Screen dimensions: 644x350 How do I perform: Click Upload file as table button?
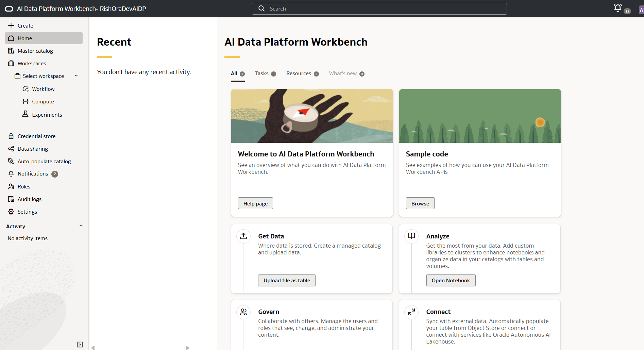coord(287,280)
